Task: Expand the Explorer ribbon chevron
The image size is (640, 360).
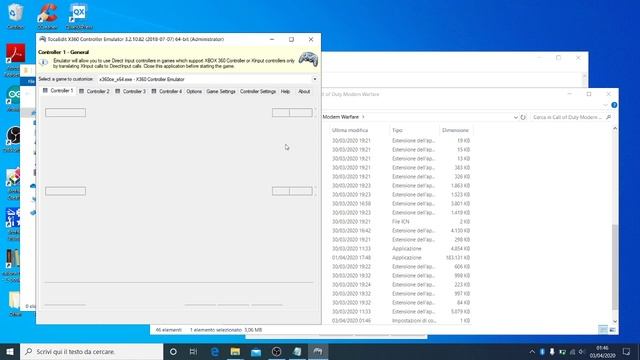Action: (x=605, y=105)
